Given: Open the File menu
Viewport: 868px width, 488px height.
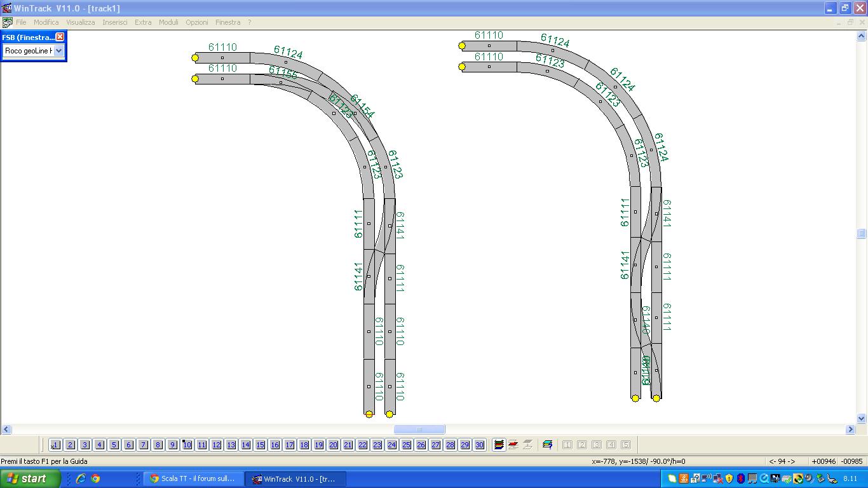Looking at the screenshot, I should (x=21, y=22).
